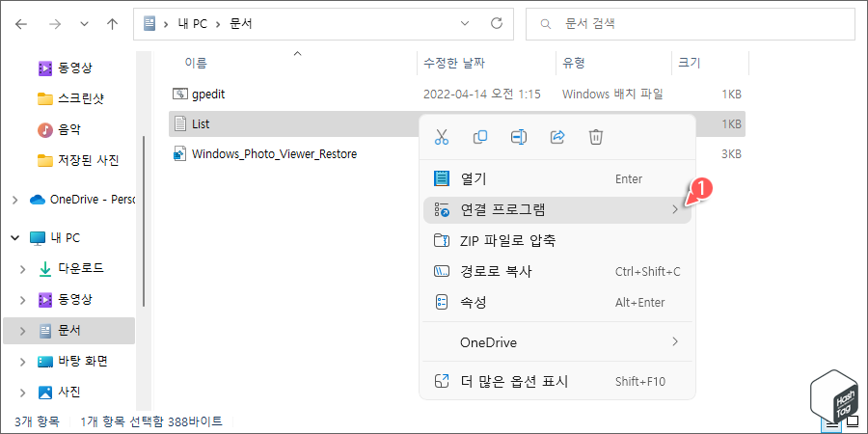Image resolution: width=868 pixels, height=434 pixels.
Task: Click 문서 in the address breadcrumb
Action: 241,24
